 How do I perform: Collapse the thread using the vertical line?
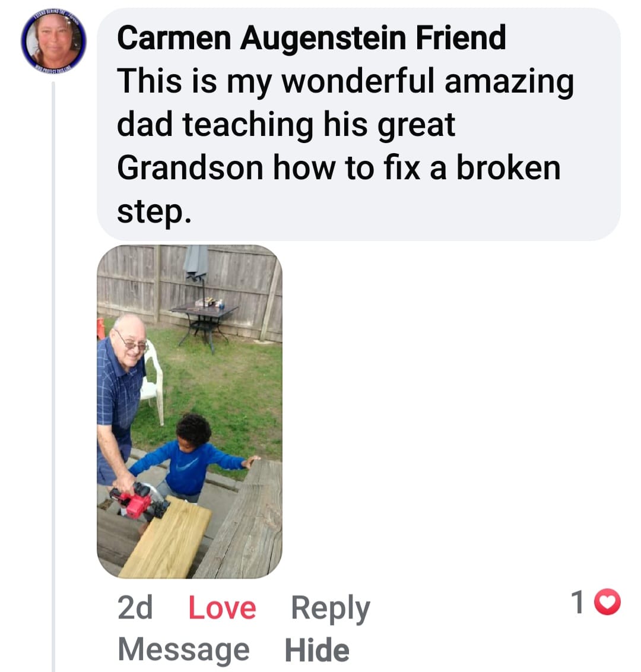53,377
